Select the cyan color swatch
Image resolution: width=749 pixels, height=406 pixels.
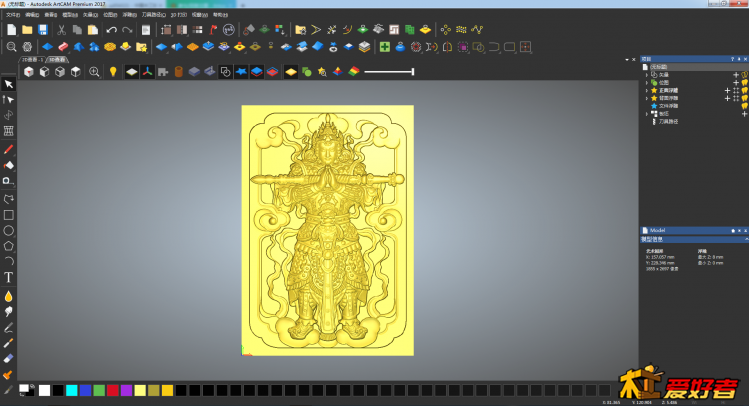(72, 391)
